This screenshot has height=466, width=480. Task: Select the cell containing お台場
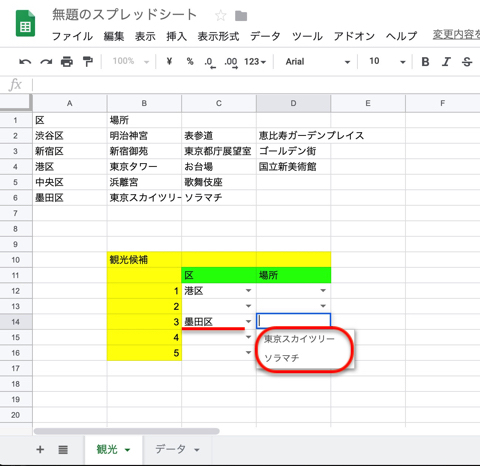tap(219, 167)
